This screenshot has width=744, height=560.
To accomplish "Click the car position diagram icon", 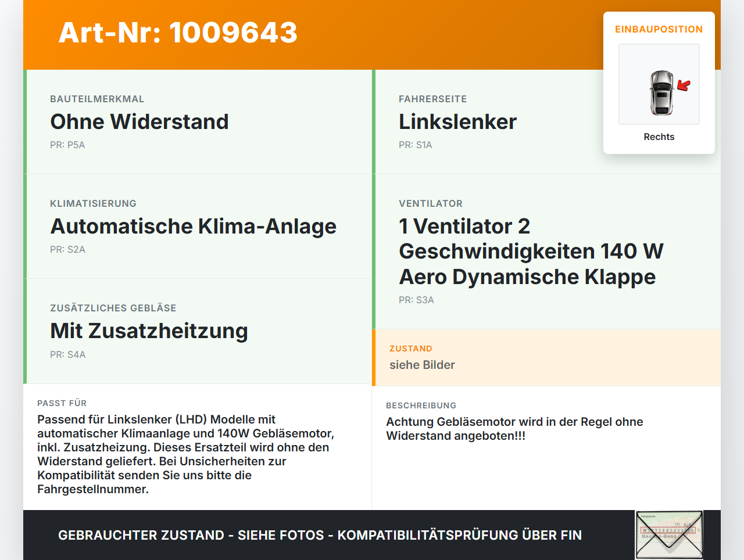I will 659,84.
